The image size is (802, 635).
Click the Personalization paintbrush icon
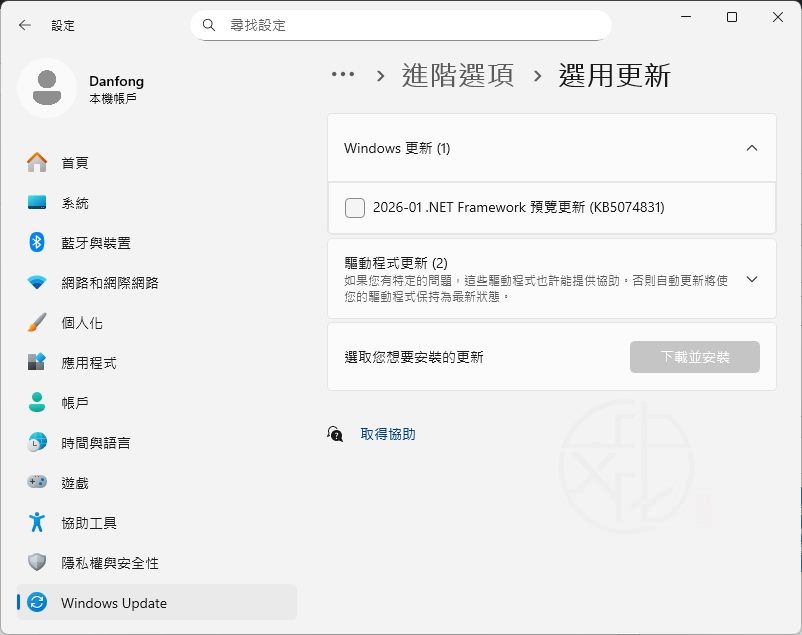[x=37, y=322]
